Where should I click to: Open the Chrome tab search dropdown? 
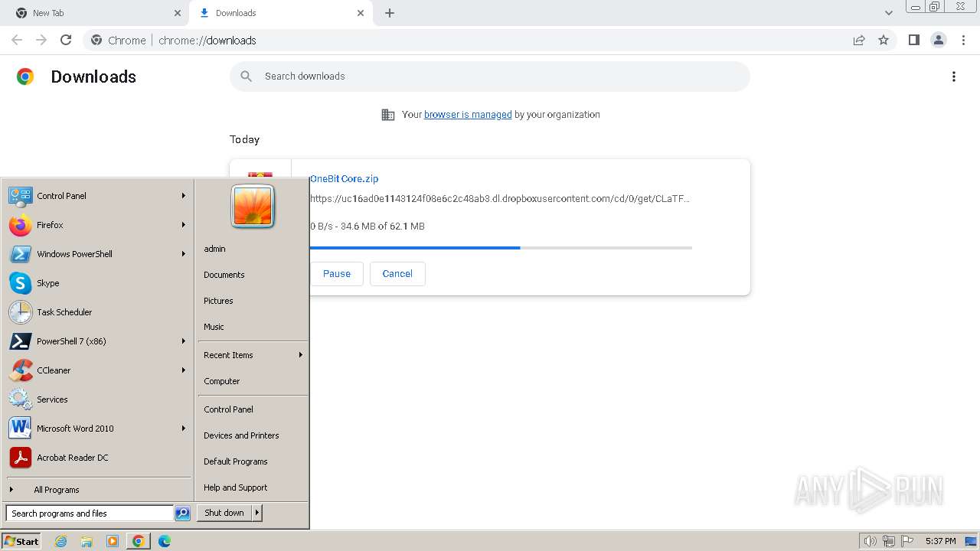889,13
